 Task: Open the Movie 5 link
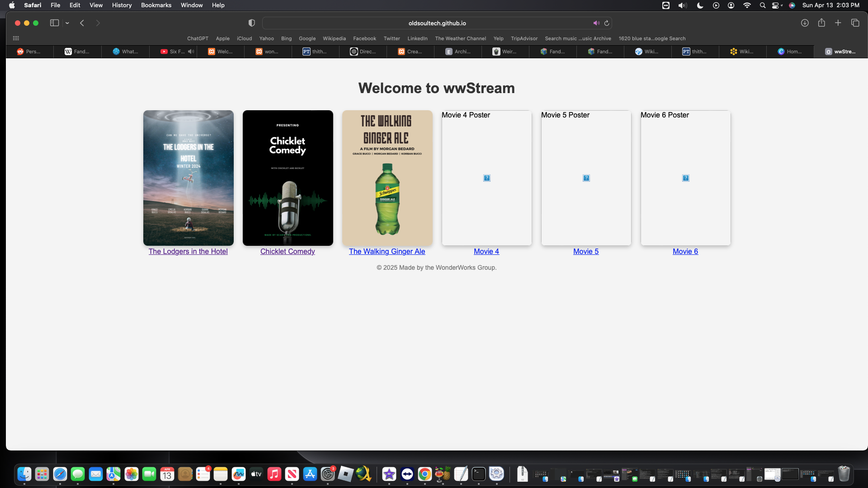[586, 252]
